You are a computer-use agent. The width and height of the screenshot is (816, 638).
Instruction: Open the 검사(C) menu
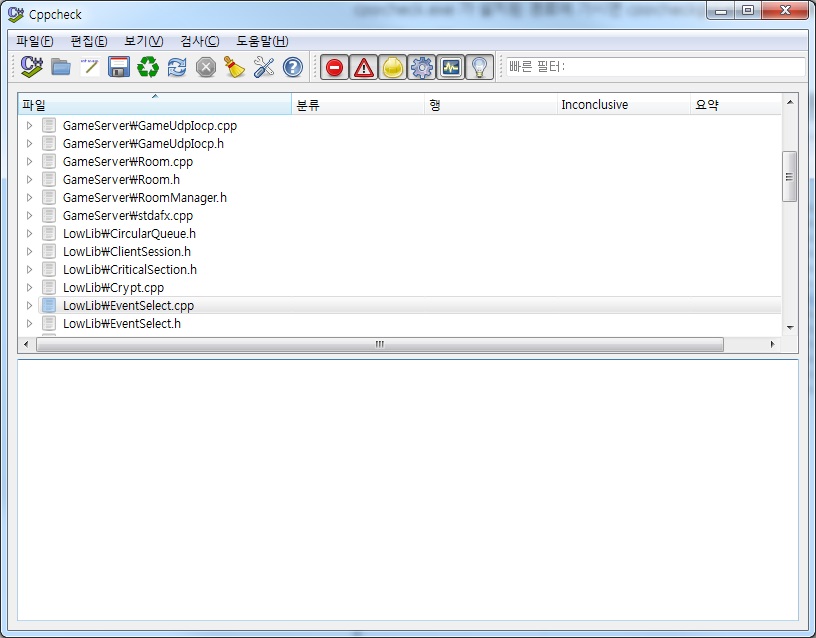200,41
